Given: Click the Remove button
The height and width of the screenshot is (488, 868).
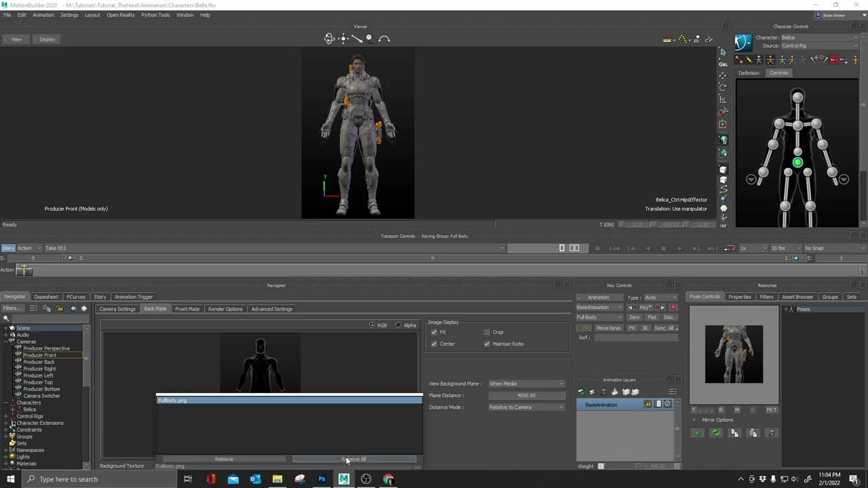Looking at the screenshot, I should tap(224, 460).
